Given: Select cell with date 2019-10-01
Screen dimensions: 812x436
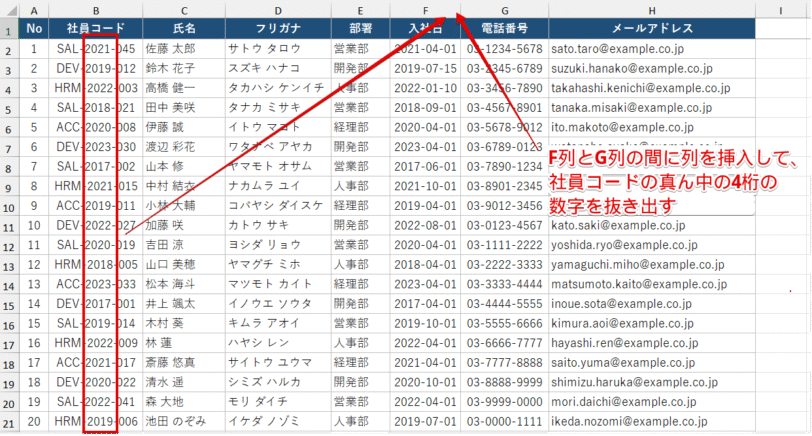Looking at the screenshot, I should tap(425, 324).
